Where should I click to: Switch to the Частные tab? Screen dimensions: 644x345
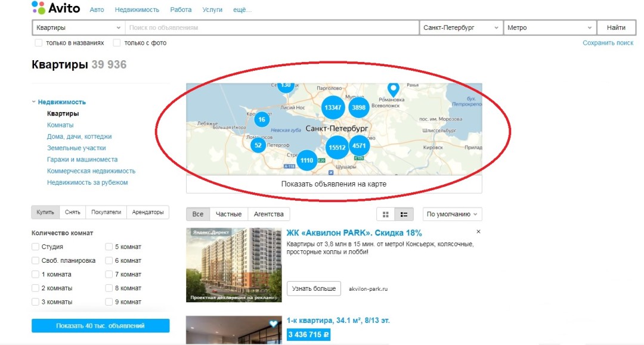point(228,214)
